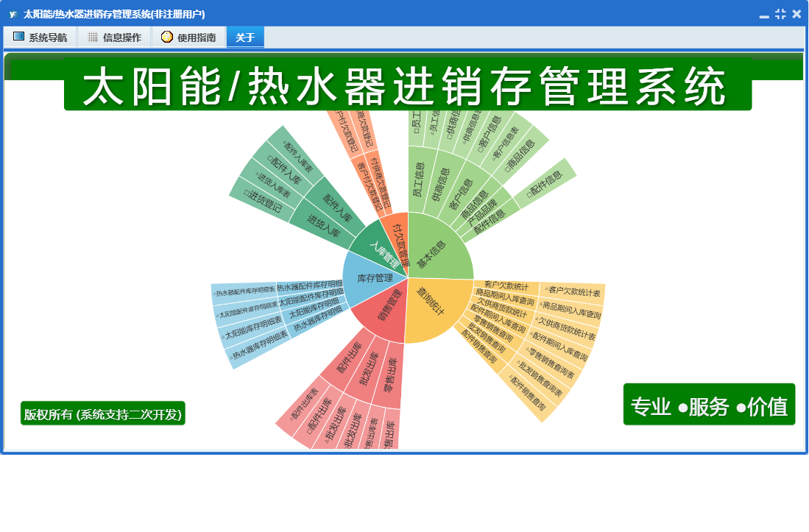Image resolution: width=809 pixels, height=532 pixels.
Task: Click the outer □配件出库 segment
Action: tap(319, 417)
